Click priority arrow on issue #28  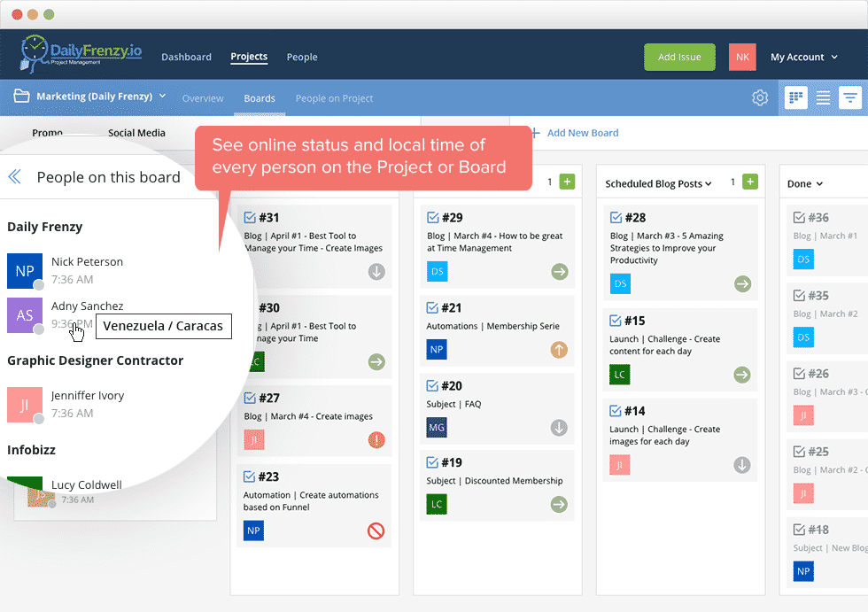click(743, 284)
